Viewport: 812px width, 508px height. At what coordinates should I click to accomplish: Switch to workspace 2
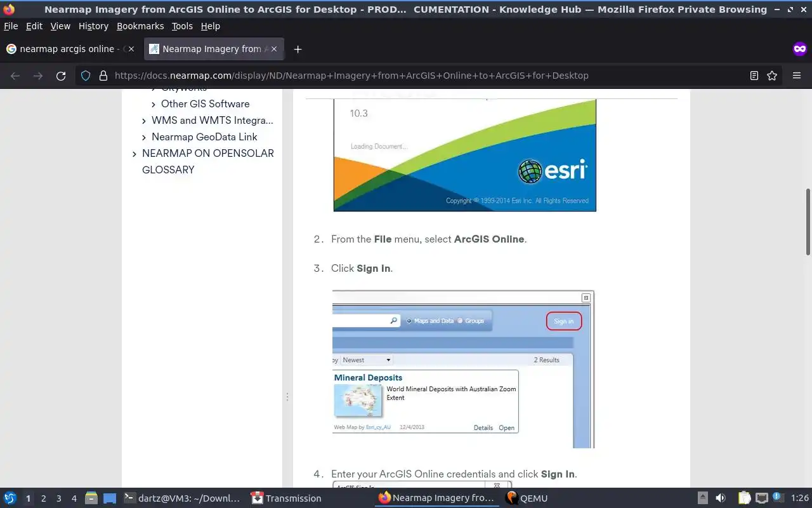[43, 498]
